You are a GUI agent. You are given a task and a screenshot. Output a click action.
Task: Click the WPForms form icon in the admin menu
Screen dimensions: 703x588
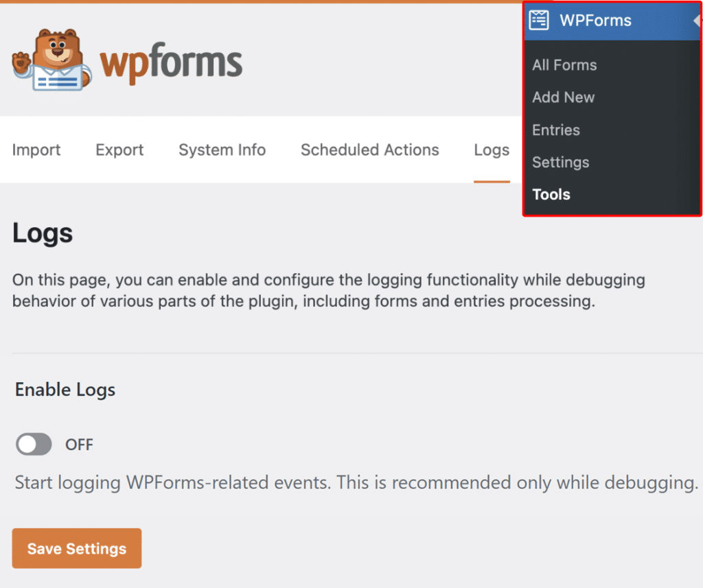tap(540, 21)
